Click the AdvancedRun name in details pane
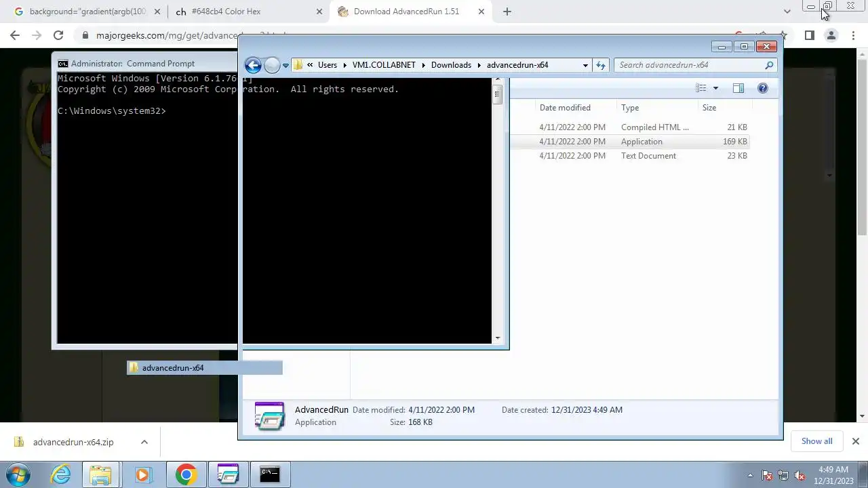868x488 pixels. 321,410
